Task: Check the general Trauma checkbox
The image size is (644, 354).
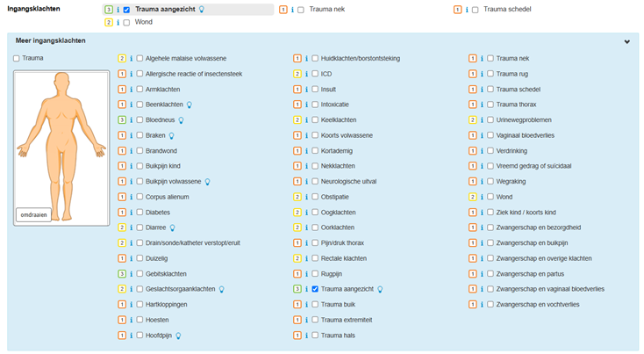Action: click(17, 59)
